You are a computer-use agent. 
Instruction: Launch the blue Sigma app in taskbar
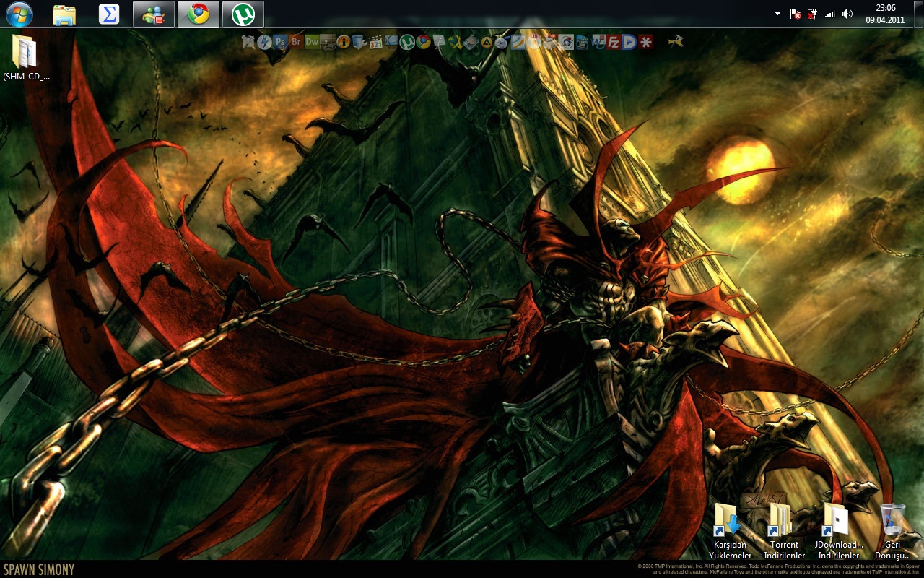pyautogui.click(x=109, y=14)
